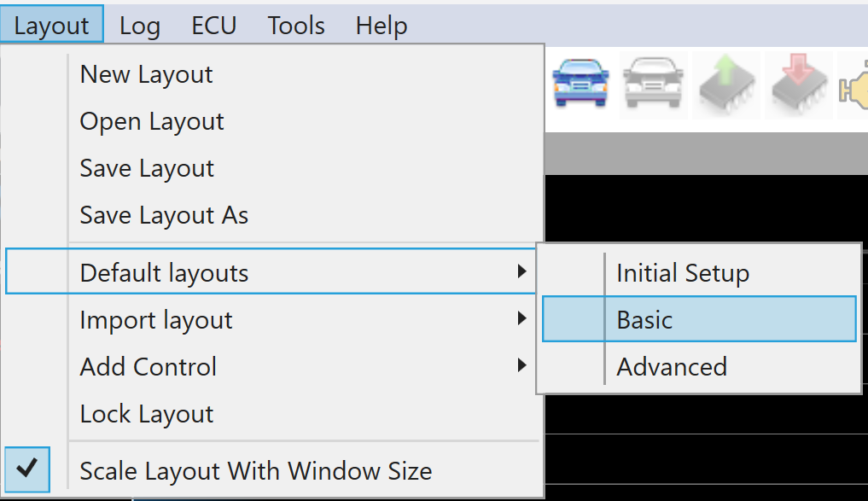Click the greyed-out car toolbar icon

click(655, 83)
